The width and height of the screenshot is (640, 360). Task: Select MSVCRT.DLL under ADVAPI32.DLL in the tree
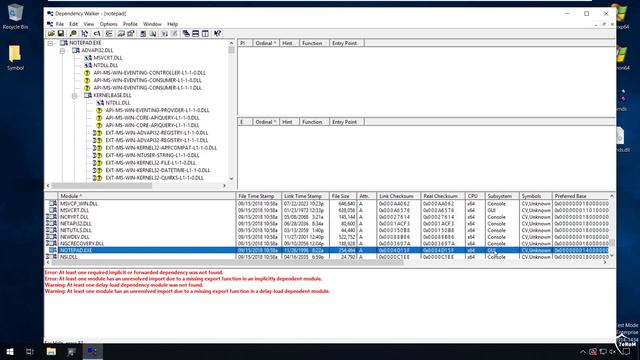[108, 58]
